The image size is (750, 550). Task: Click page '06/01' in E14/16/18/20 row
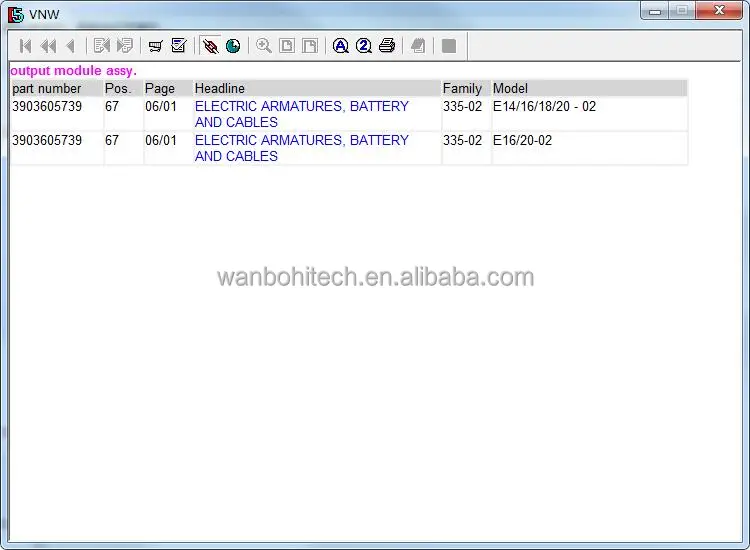161,106
